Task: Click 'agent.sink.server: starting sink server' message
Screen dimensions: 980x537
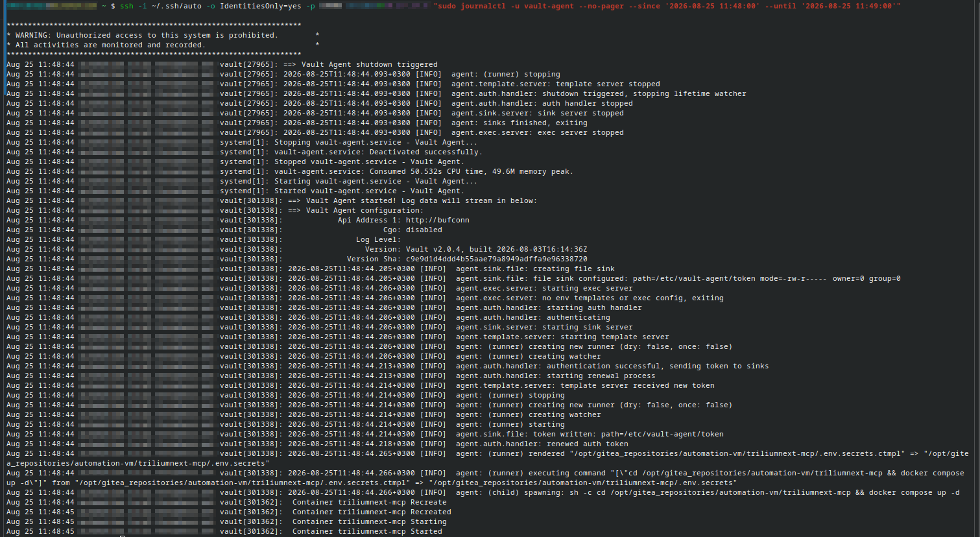Action: point(544,327)
